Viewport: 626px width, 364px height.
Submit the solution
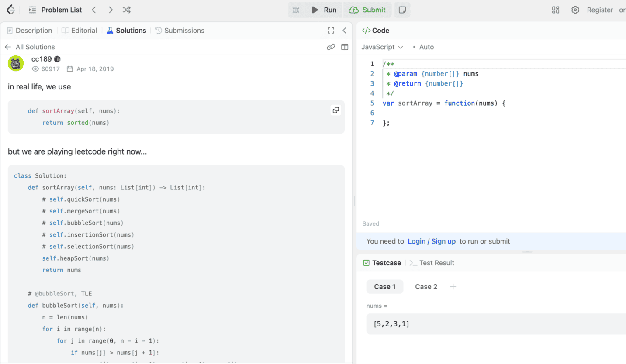tap(368, 10)
